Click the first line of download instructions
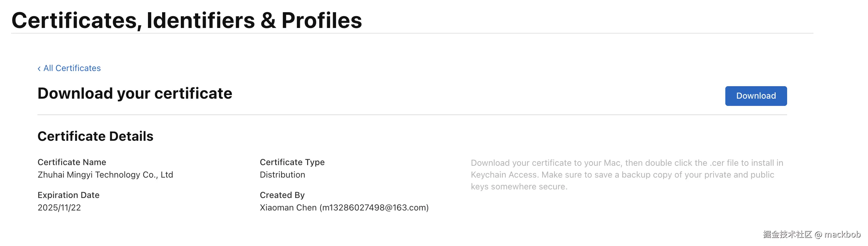Viewport: 868px width, 246px height. coord(627,163)
